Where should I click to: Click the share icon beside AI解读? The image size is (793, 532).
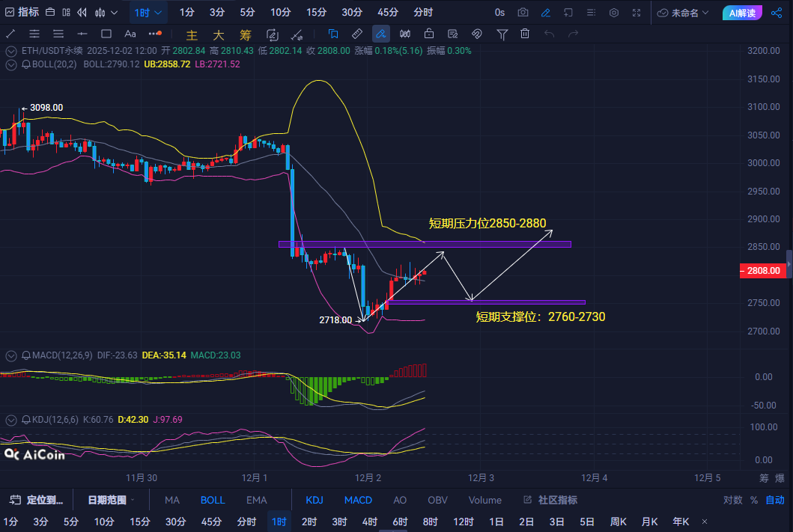tap(776, 13)
